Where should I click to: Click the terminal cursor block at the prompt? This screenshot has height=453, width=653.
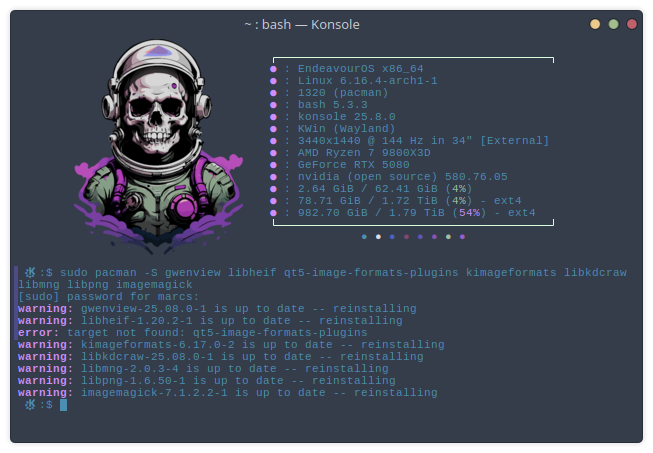click(x=63, y=405)
